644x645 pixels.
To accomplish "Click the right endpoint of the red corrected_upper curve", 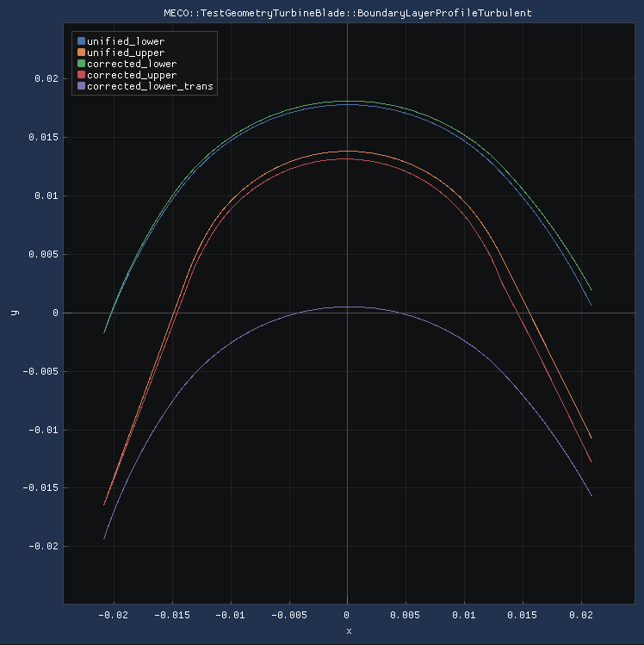I will 591,462.
